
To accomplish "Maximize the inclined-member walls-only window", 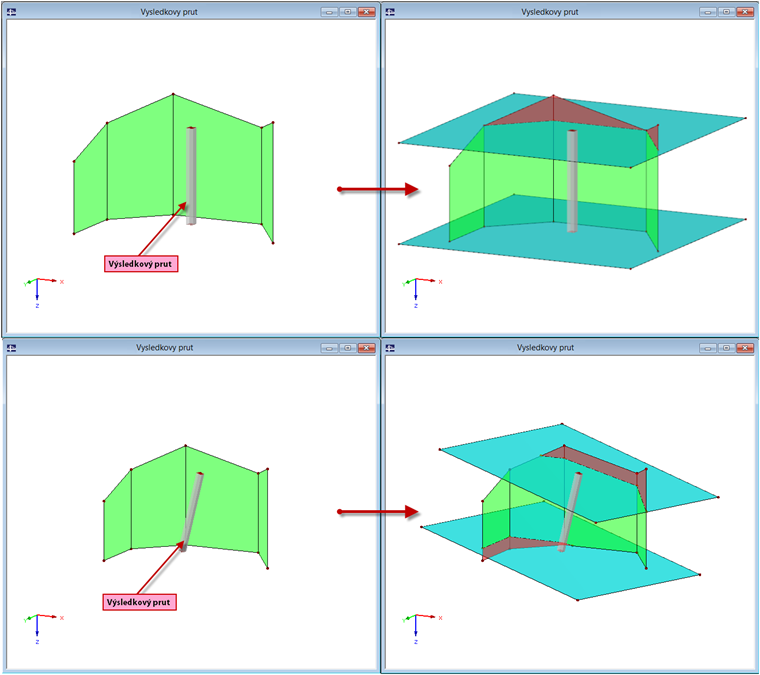I will (348, 348).
